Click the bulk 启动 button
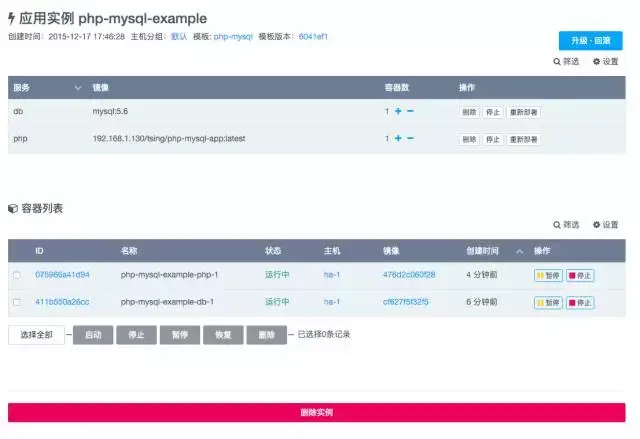Image resolution: width=640 pixels, height=439 pixels. pos(93,335)
